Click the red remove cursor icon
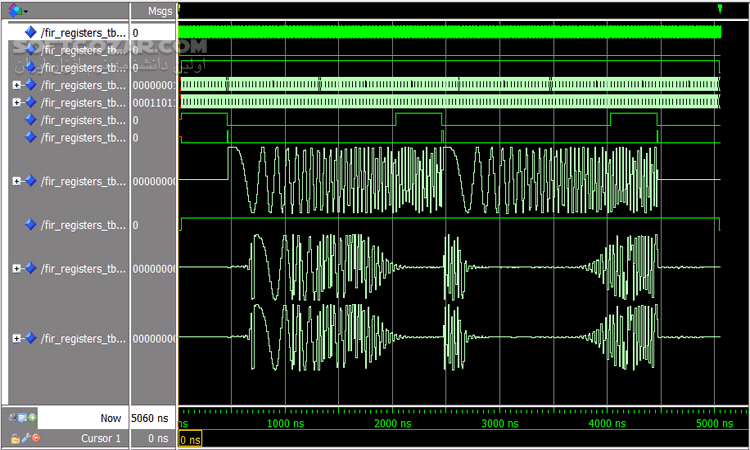This screenshot has width=750, height=450. tap(35, 438)
